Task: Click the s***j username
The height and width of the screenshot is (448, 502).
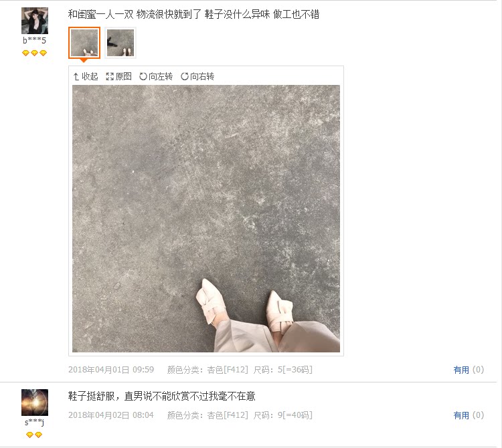Action: click(35, 423)
